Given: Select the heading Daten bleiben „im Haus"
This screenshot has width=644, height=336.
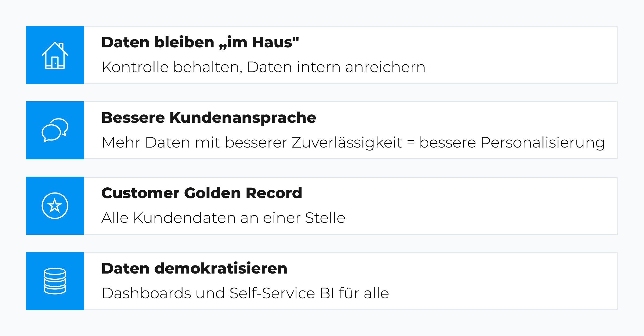Looking at the screenshot, I should pos(200,43).
